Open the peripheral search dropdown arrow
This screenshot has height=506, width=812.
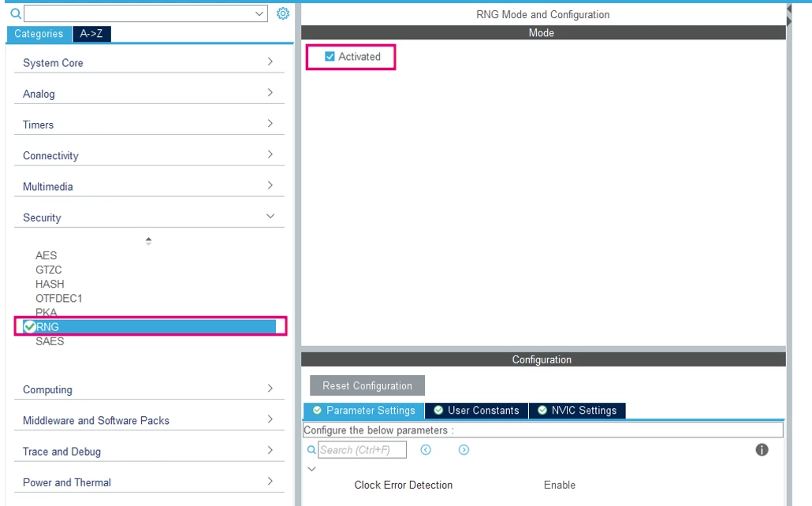(259, 13)
